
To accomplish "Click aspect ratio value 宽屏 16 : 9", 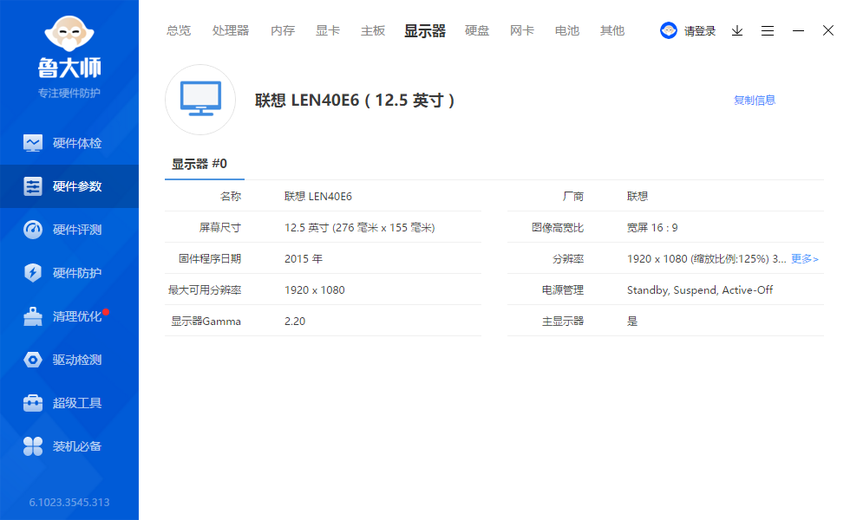I will tap(652, 228).
